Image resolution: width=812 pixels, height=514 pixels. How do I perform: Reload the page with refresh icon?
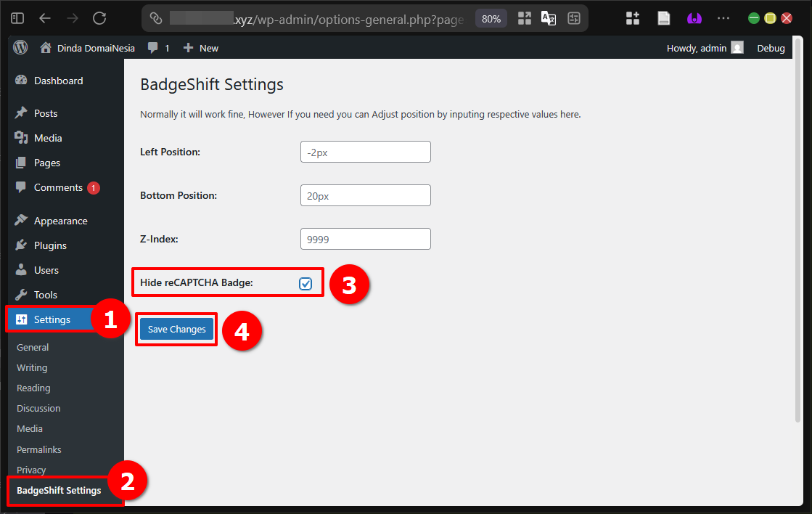click(x=99, y=19)
